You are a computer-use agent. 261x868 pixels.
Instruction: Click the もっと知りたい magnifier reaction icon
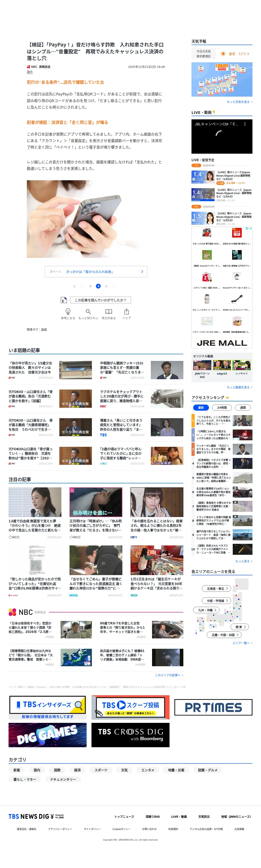coord(88,311)
